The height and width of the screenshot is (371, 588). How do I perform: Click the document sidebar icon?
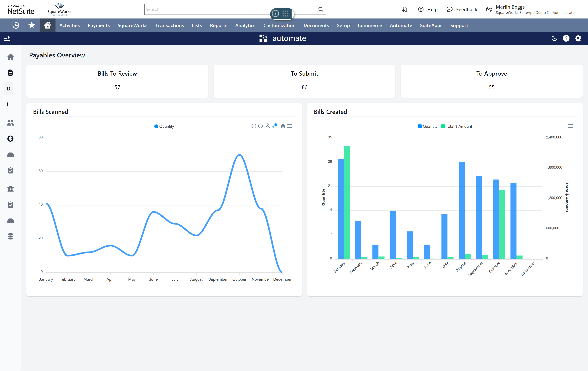click(10, 72)
